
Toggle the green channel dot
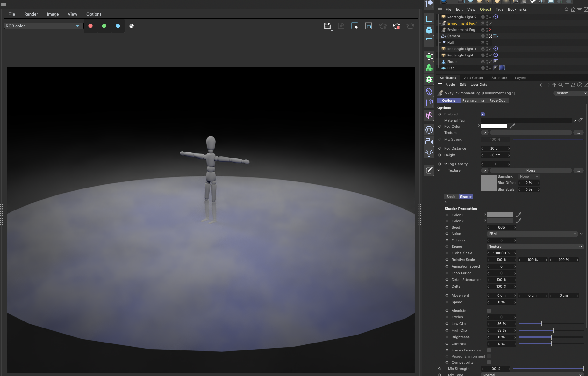click(x=104, y=26)
